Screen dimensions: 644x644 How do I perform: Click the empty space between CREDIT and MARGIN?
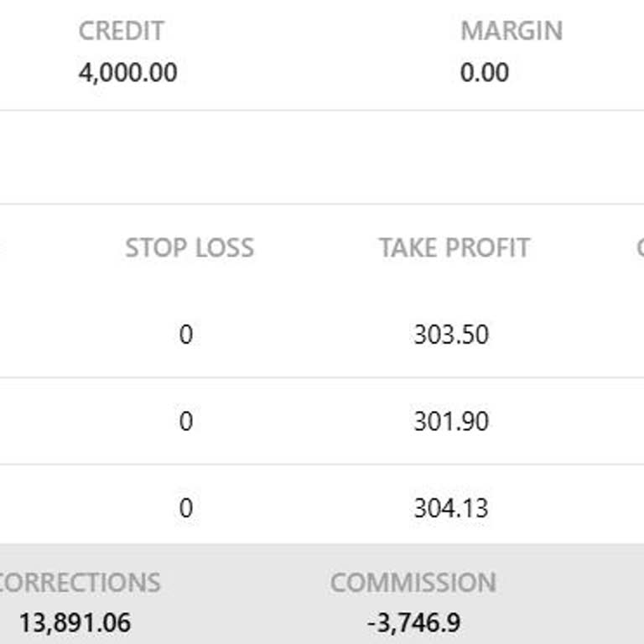(319, 52)
